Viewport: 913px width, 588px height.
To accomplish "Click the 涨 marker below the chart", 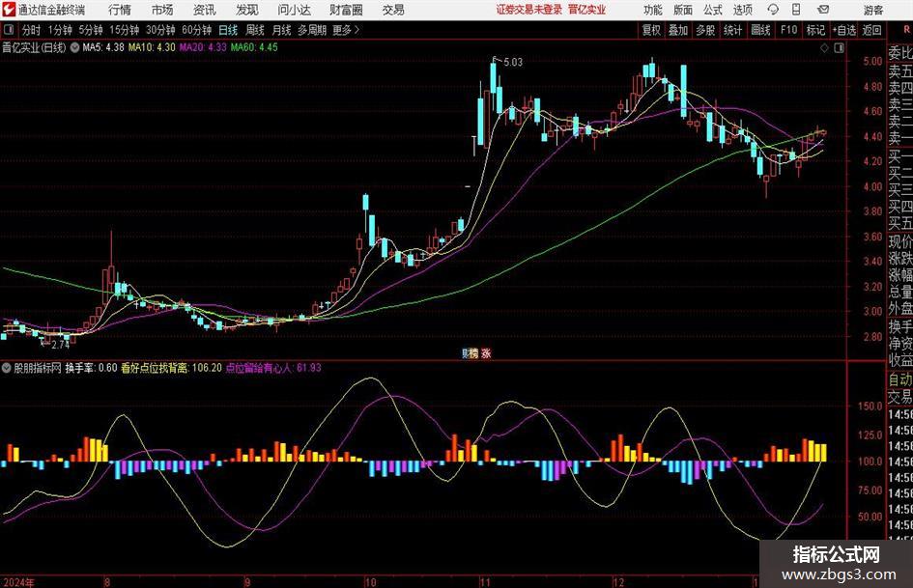I will tap(486, 353).
